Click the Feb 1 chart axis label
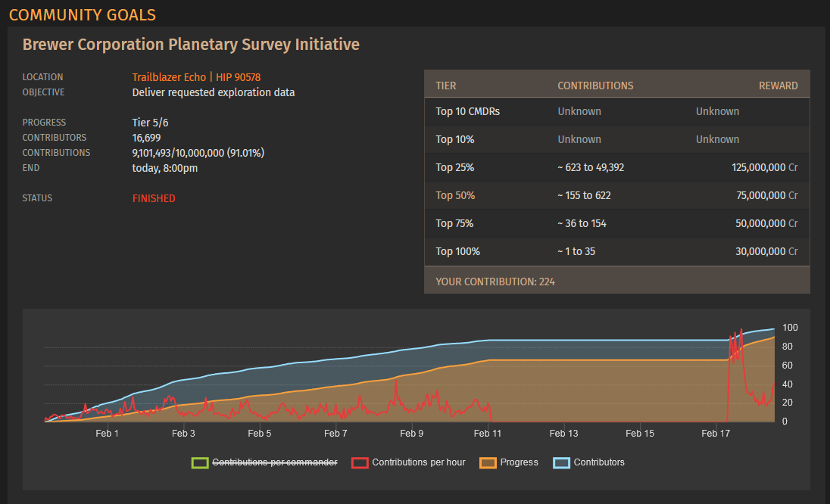The image size is (830, 504). tap(107, 434)
